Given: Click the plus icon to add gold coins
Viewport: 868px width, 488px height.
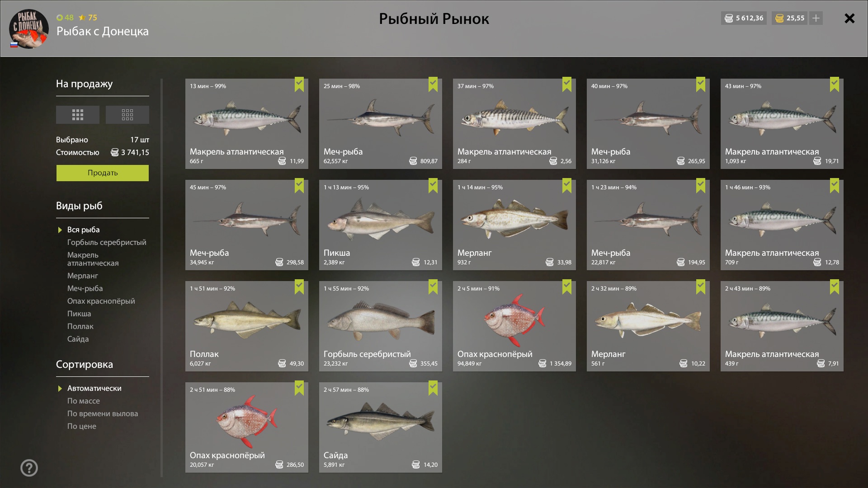Looking at the screenshot, I should [816, 18].
